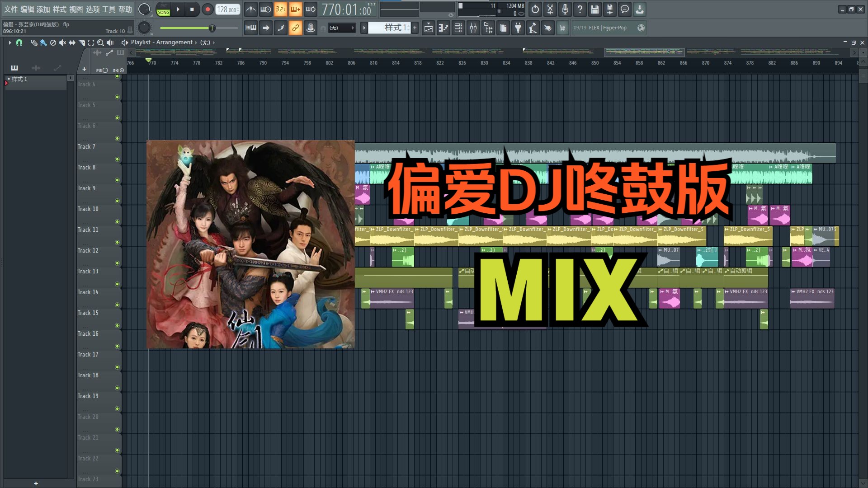Select the playlist Draw pencil tool
This screenshot has width=868, height=488.
(34, 42)
